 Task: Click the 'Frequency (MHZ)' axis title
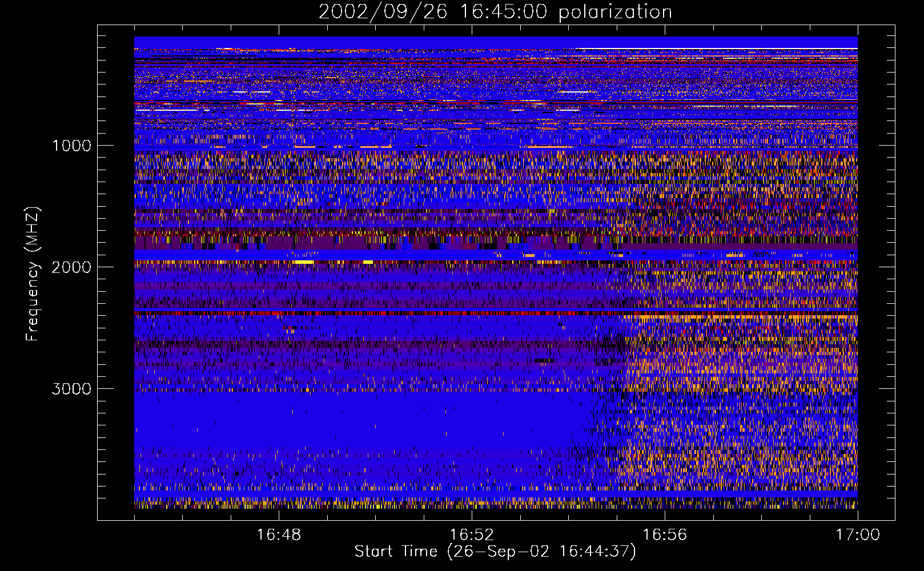pyautogui.click(x=33, y=274)
